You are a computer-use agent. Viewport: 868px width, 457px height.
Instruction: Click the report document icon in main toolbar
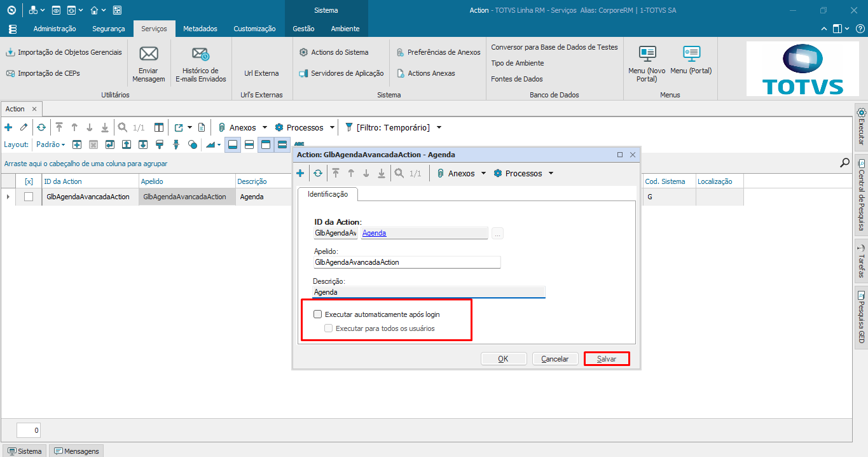202,127
